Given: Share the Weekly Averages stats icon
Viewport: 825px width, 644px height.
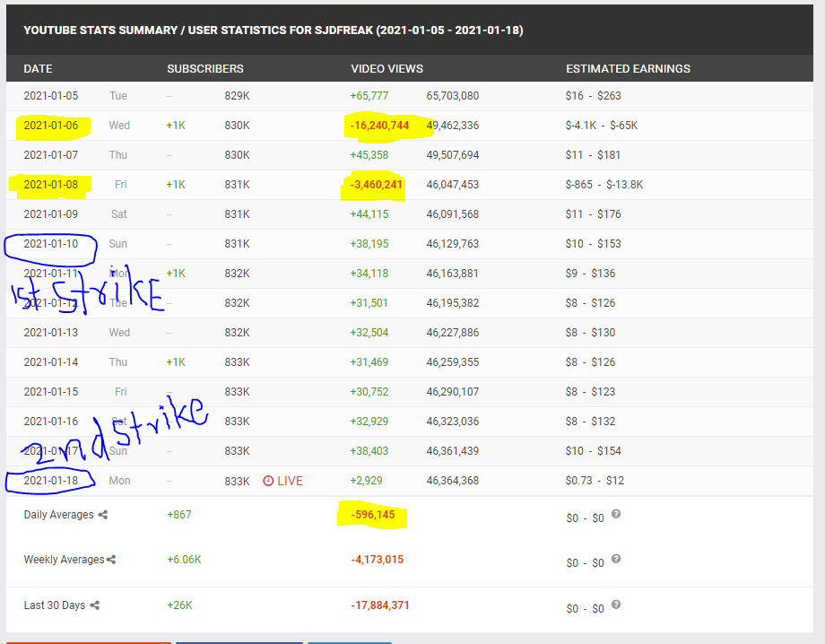Looking at the screenshot, I should point(111,560).
